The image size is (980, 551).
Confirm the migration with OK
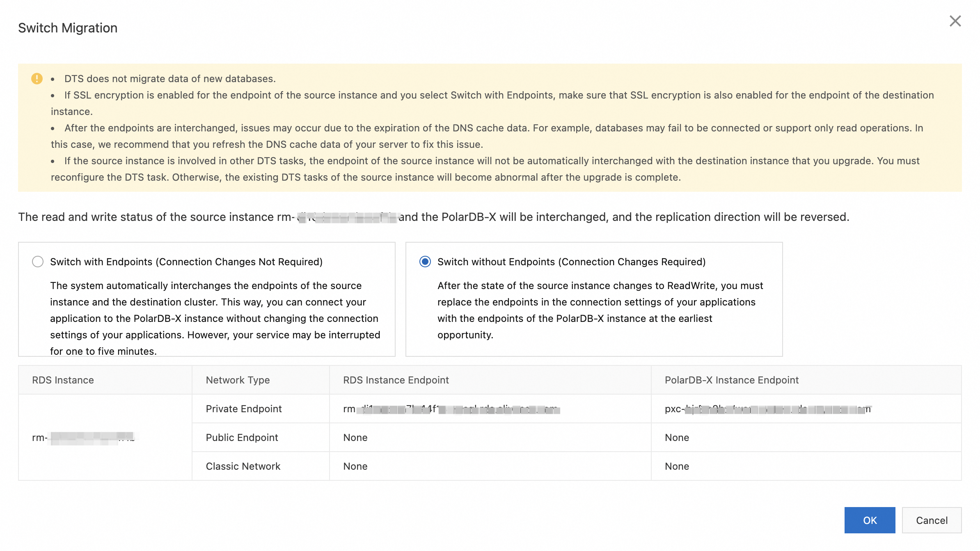click(x=870, y=520)
